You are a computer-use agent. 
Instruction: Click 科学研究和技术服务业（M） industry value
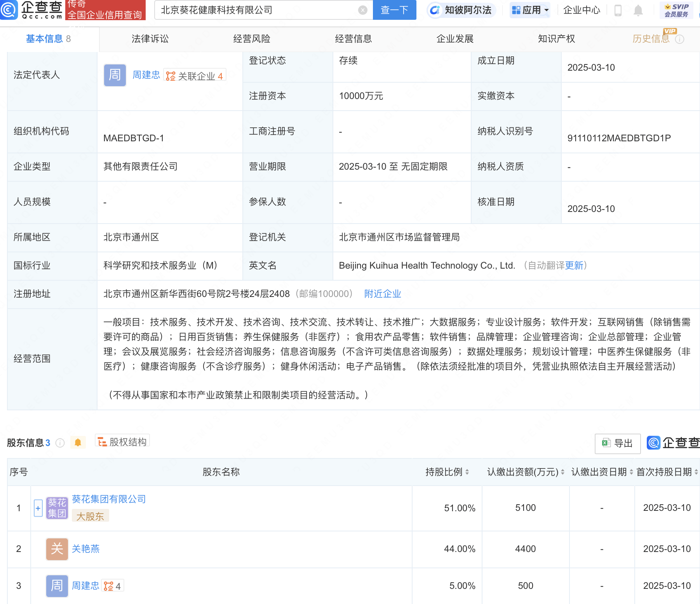point(162,266)
